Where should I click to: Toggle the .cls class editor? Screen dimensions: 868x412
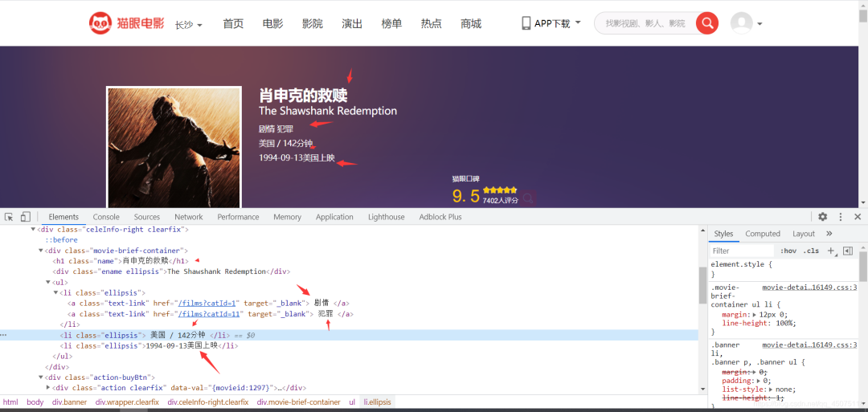[x=812, y=251]
